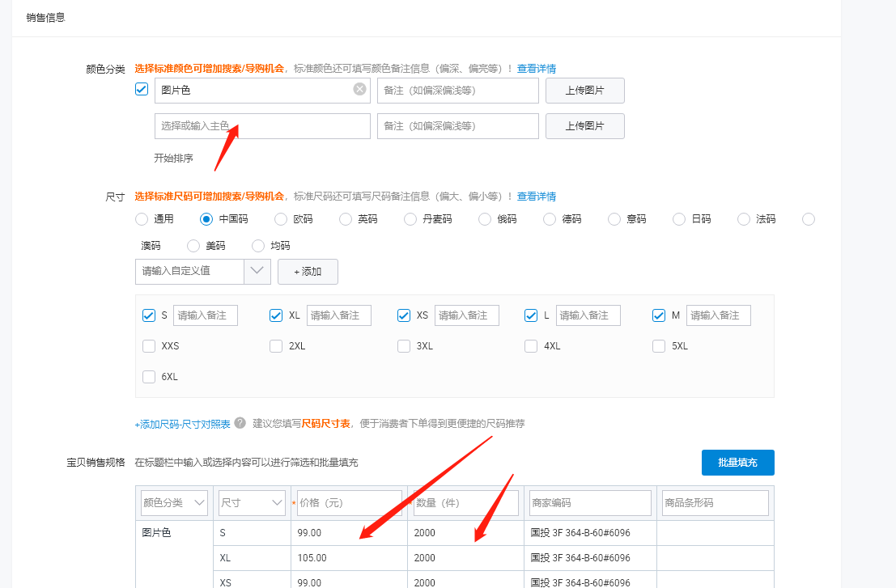Screen dimensions: 896x588
Task: Focus the remark field for size L
Action: (588, 315)
